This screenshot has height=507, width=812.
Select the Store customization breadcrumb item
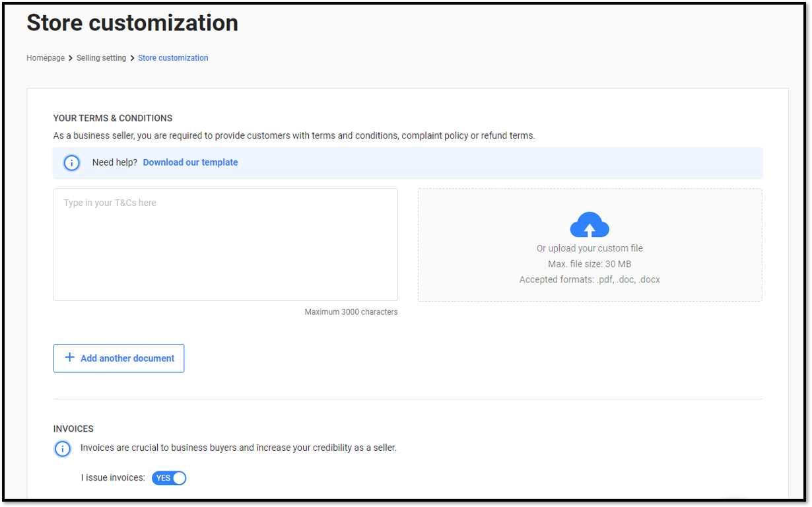point(173,58)
